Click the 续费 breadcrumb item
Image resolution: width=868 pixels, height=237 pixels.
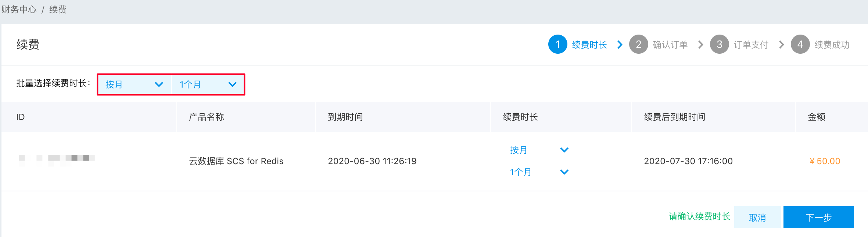click(x=58, y=10)
